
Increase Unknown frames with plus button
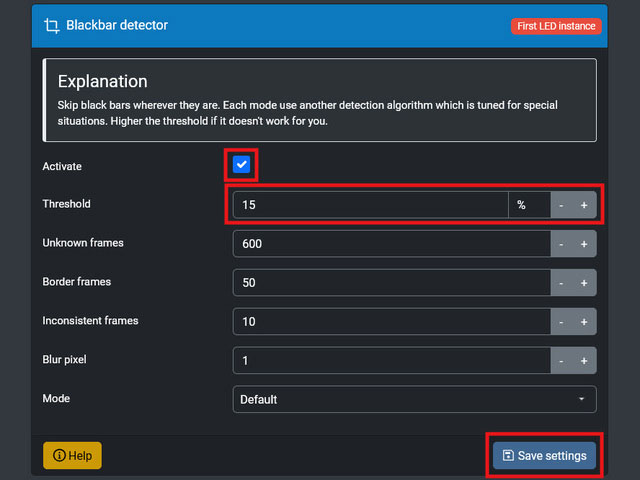[584, 244]
